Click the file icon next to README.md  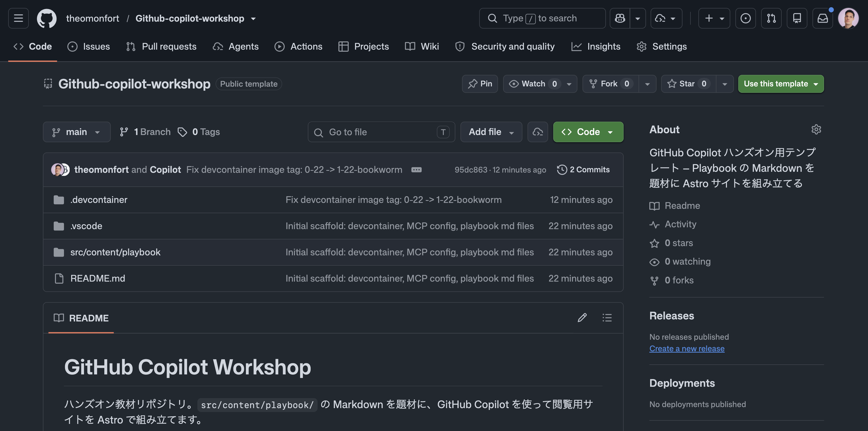point(59,279)
